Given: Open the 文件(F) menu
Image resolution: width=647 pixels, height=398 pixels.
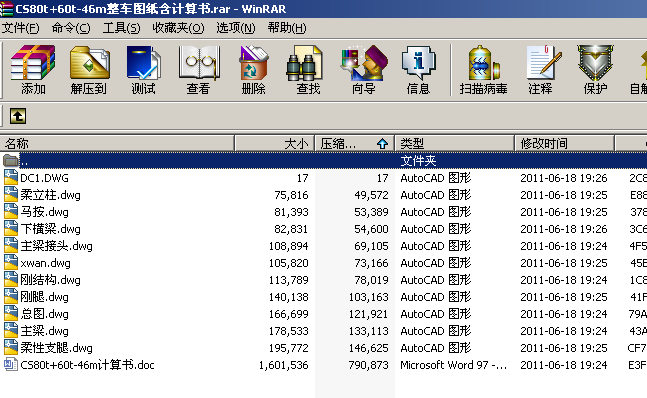Looking at the screenshot, I should tap(21, 28).
